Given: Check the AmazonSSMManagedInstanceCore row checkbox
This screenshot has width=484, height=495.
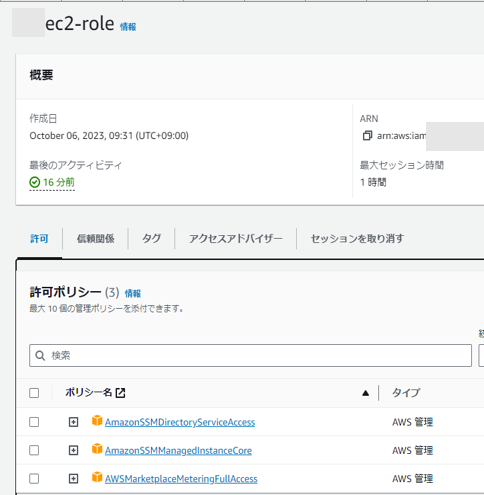Looking at the screenshot, I should pos(34,450).
